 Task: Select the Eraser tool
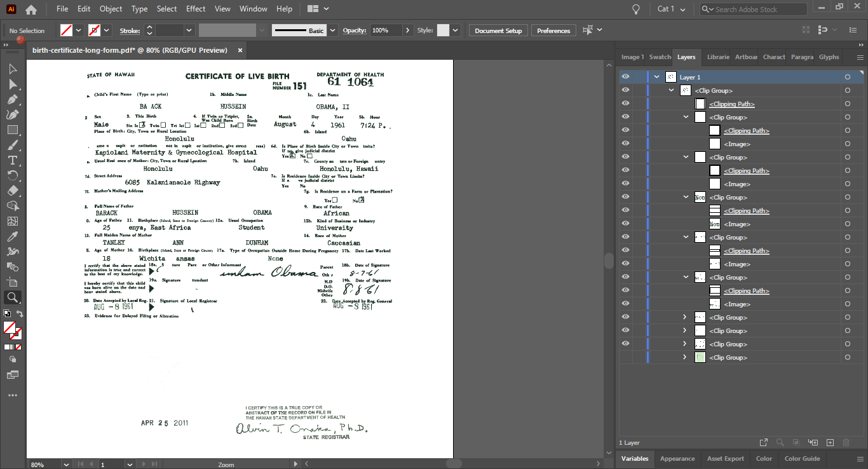click(x=13, y=191)
